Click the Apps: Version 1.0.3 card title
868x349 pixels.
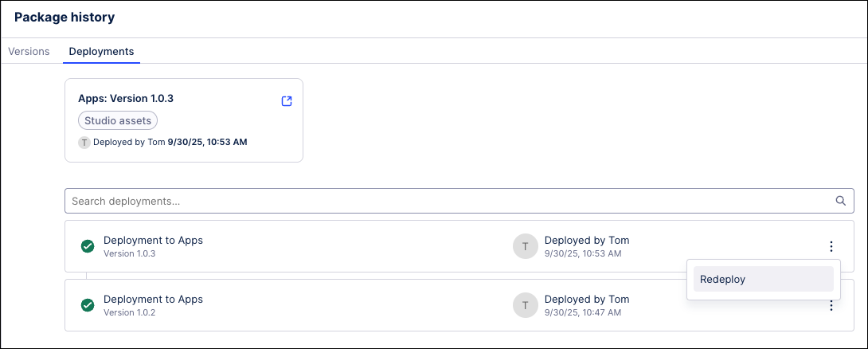126,99
